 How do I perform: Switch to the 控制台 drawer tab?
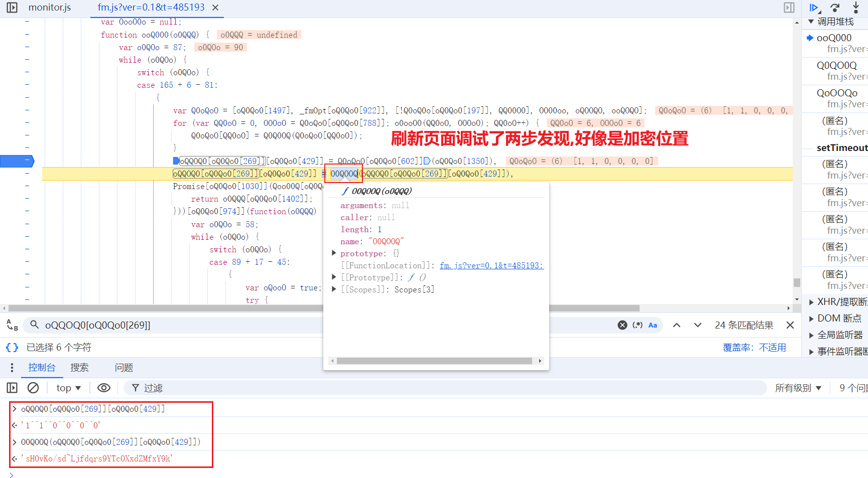pyautogui.click(x=42, y=368)
